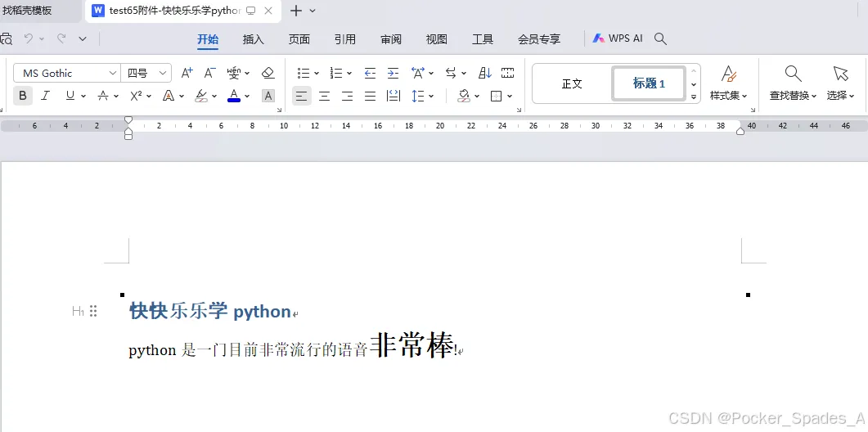This screenshot has height=432, width=868.
Task: Click on the large text 非常棒
Action: tap(412, 345)
